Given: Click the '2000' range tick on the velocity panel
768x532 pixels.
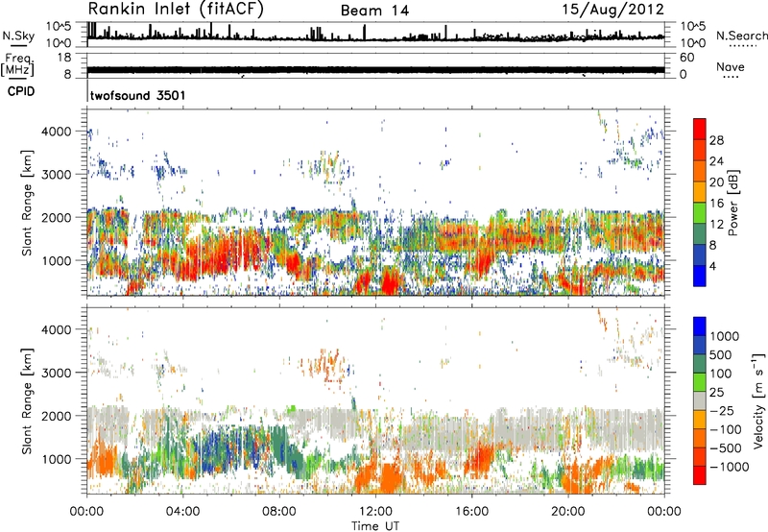Looking at the screenshot, I should [59, 416].
